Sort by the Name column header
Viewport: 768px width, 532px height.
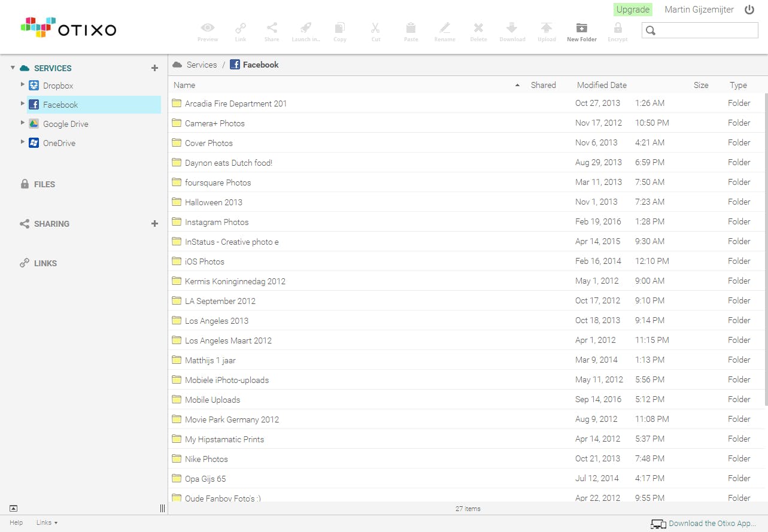pos(184,85)
